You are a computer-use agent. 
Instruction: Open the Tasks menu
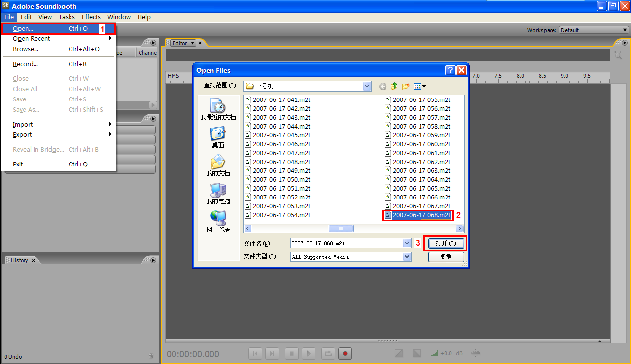click(67, 17)
